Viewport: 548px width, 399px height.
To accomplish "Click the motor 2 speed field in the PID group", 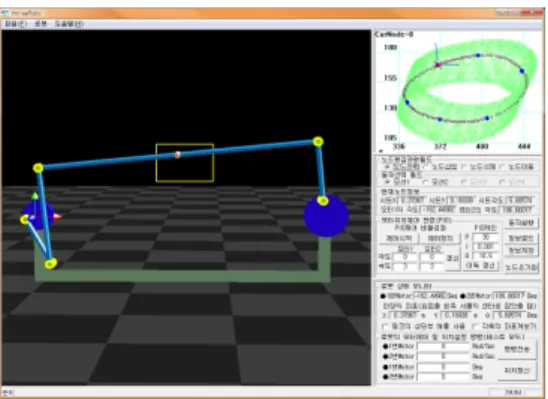I will [432, 266].
